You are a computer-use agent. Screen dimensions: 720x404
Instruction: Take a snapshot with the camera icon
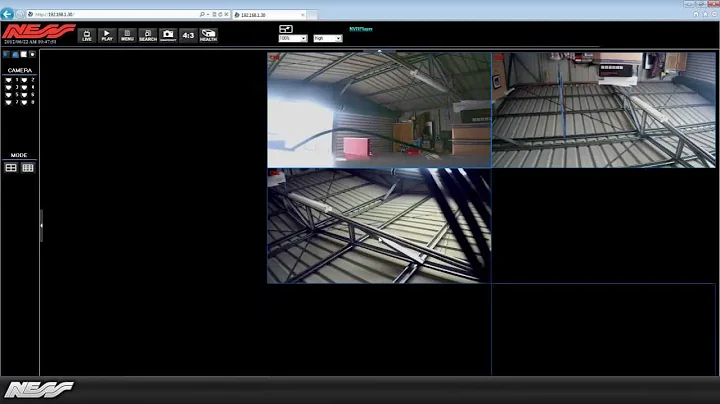tap(168, 35)
